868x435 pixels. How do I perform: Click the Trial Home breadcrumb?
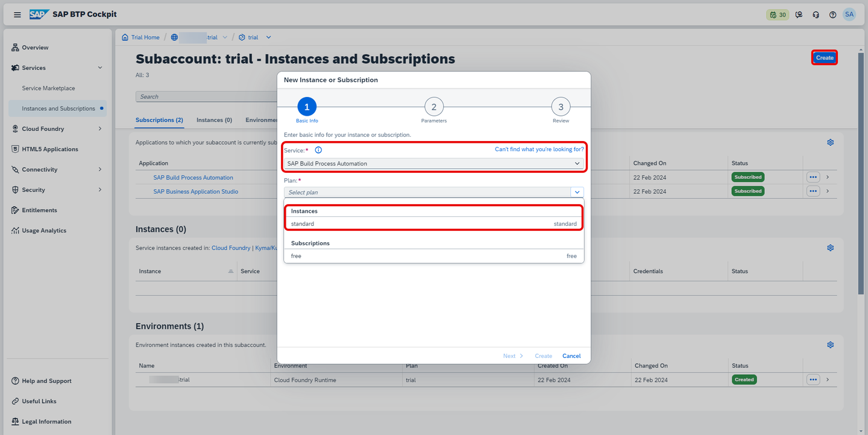[145, 37]
